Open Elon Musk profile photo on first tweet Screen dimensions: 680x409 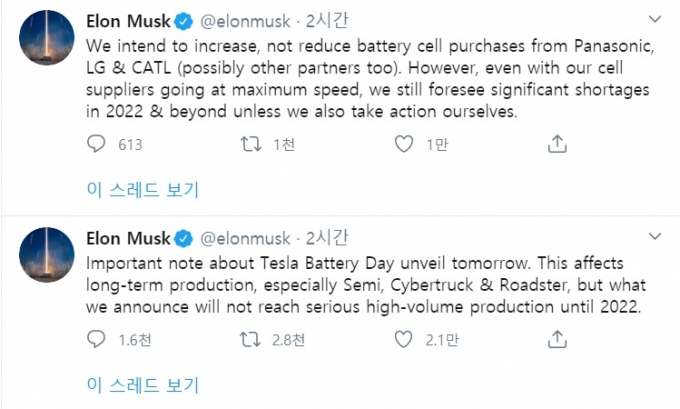[45, 45]
